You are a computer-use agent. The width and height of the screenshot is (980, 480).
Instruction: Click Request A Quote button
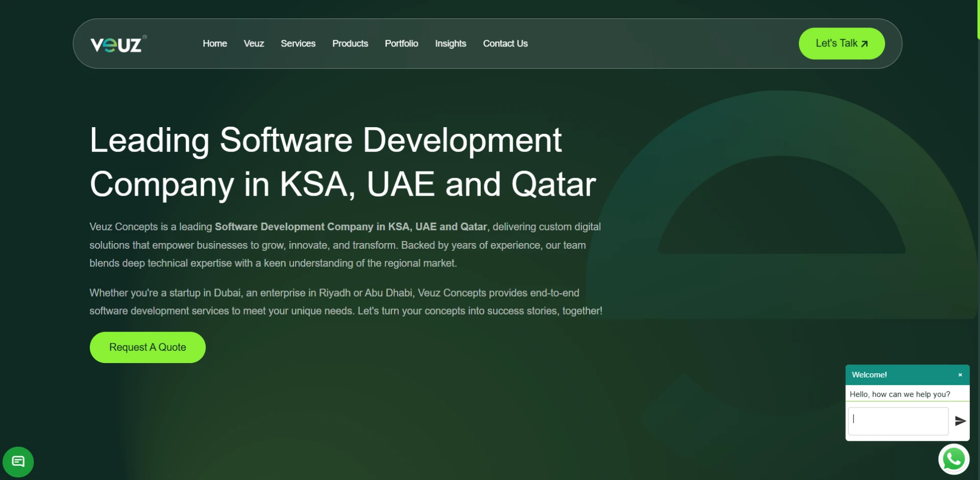(148, 347)
